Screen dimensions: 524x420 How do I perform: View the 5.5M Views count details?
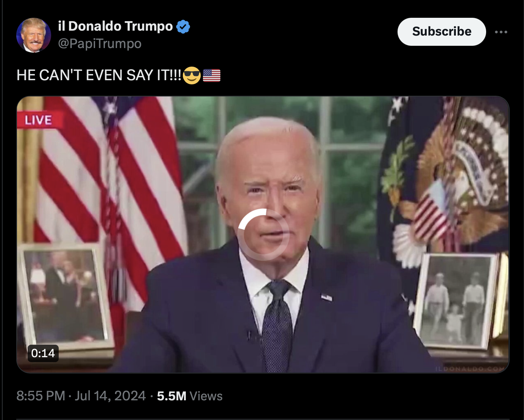(190, 396)
